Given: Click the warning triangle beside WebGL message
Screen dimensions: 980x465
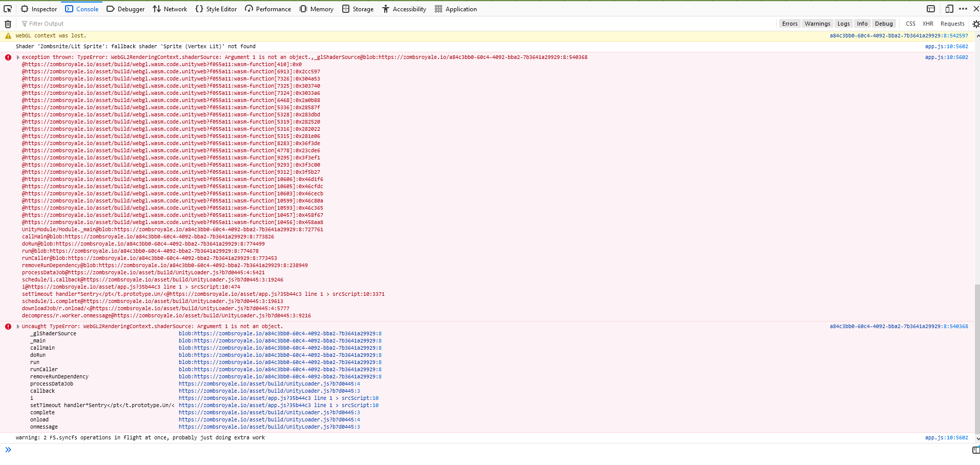Looking at the screenshot, I should coord(8,35).
